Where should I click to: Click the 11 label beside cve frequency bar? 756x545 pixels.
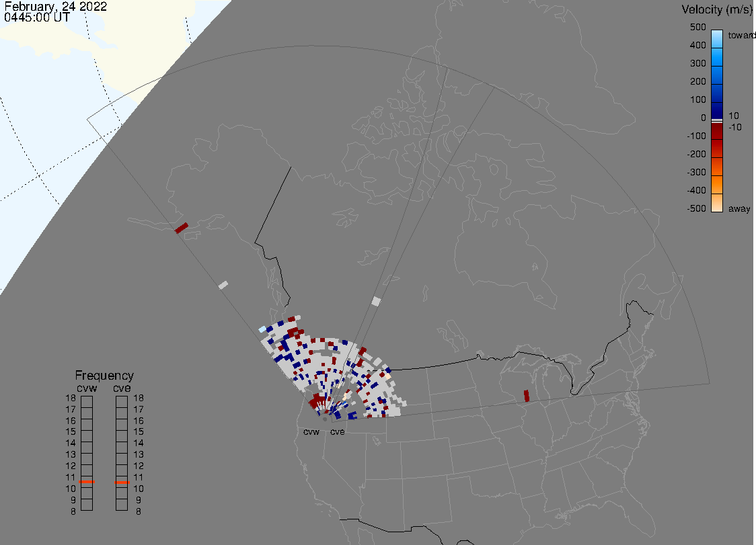click(x=139, y=478)
